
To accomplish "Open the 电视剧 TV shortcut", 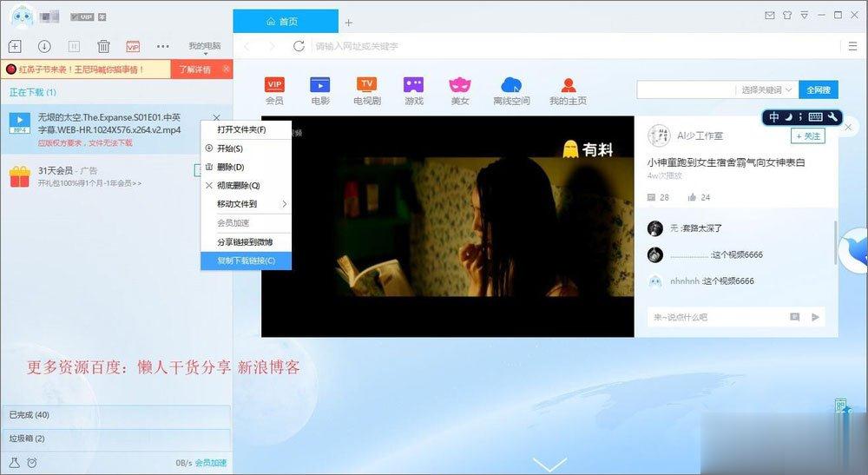I will 367,91.
